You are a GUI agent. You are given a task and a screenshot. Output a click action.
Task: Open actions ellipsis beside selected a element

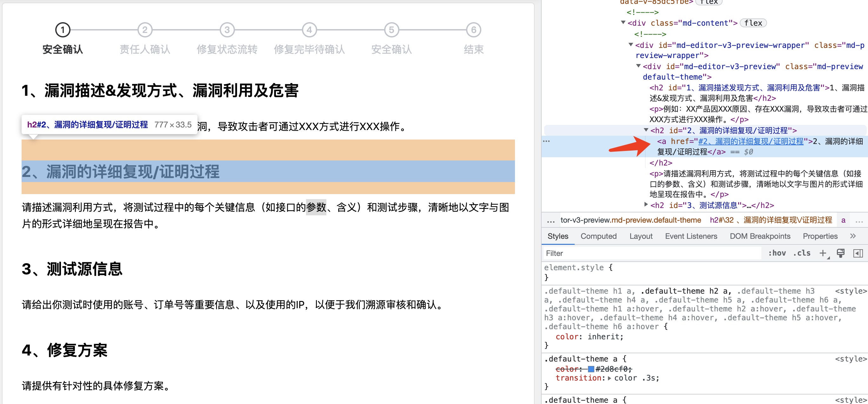click(x=546, y=141)
